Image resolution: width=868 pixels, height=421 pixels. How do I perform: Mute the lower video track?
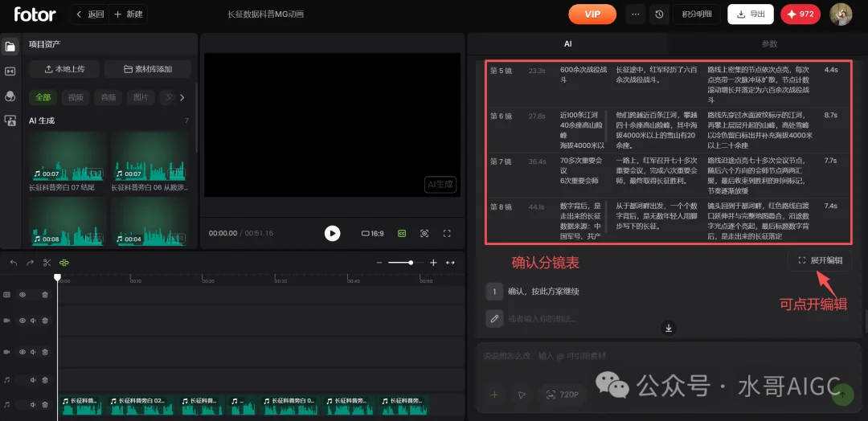(x=33, y=352)
